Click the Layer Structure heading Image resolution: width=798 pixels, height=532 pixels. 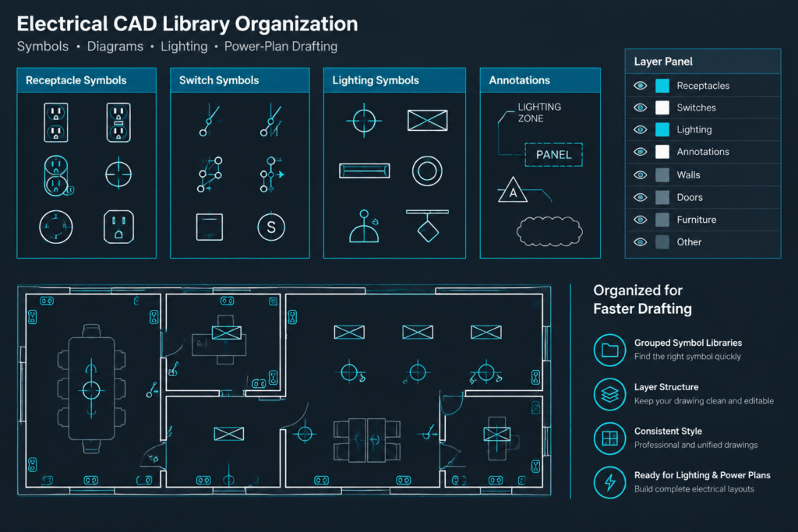point(666,387)
